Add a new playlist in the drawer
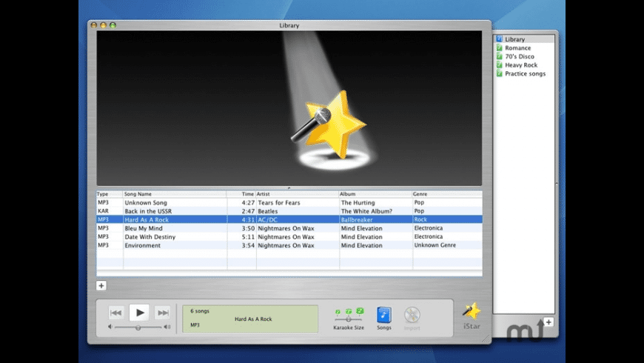The width and height of the screenshot is (644, 363). [x=548, y=322]
